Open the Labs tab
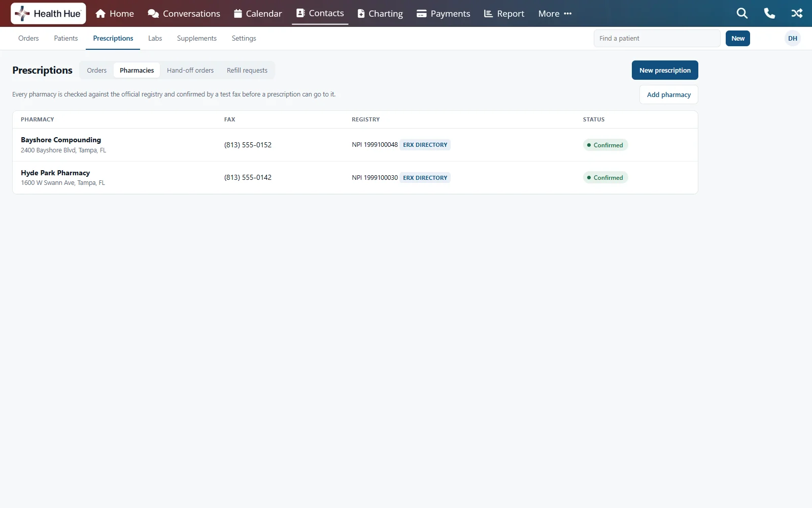 tap(155, 39)
